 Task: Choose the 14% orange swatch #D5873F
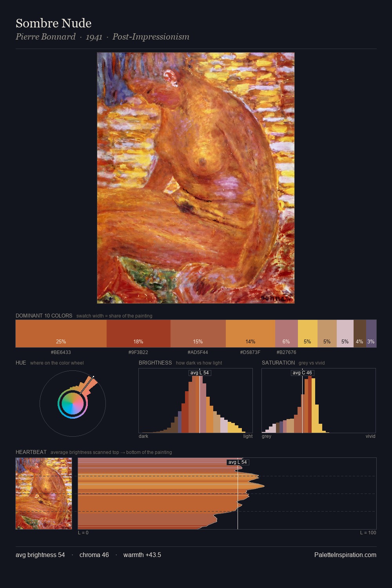(250, 334)
